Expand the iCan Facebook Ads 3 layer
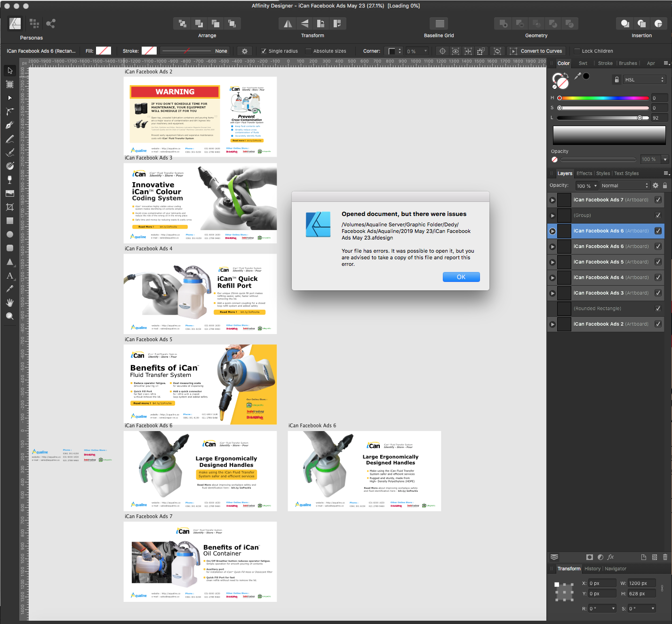The width and height of the screenshot is (672, 624). point(552,293)
